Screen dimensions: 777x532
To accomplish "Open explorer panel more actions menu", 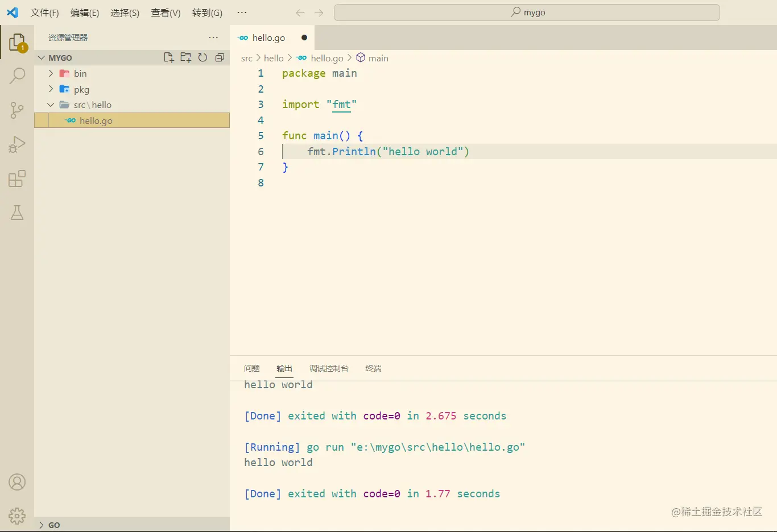I will click(x=213, y=38).
